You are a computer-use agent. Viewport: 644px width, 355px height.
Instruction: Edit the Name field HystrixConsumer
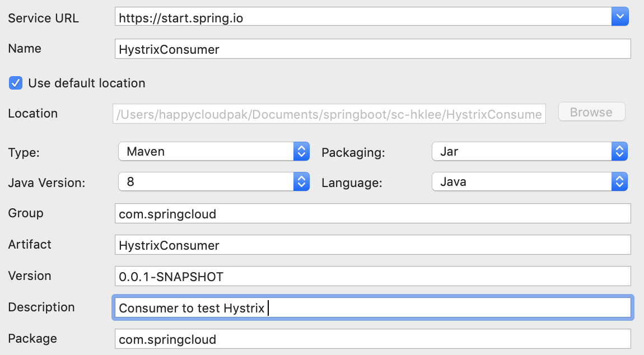coord(372,49)
